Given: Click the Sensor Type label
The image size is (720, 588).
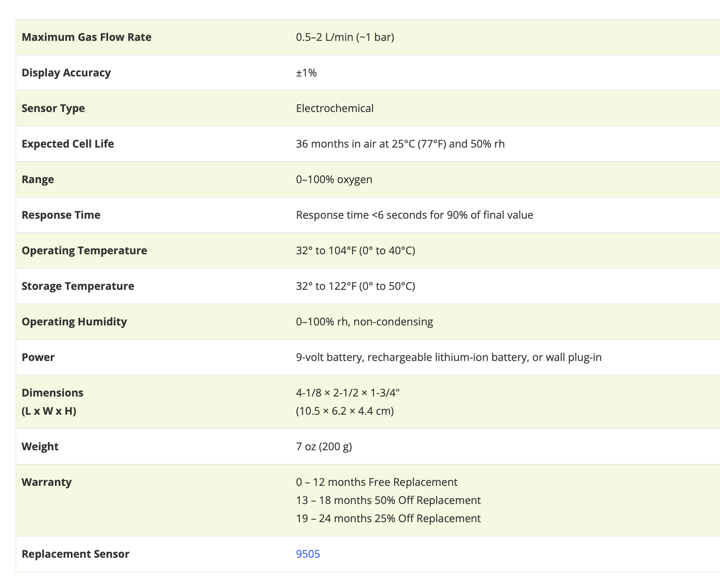Looking at the screenshot, I should tap(53, 108).
